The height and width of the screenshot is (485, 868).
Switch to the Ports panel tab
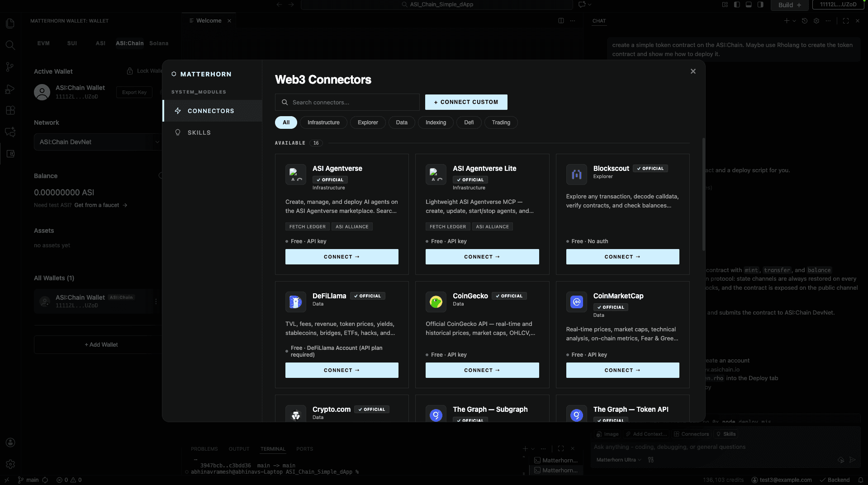click(x=304, y=449)
